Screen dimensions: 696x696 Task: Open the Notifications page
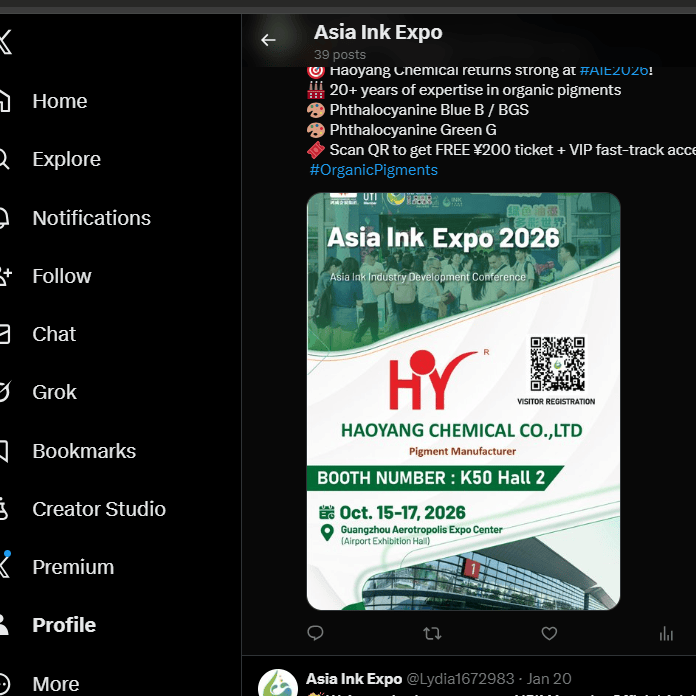click(x=91, y=218)
